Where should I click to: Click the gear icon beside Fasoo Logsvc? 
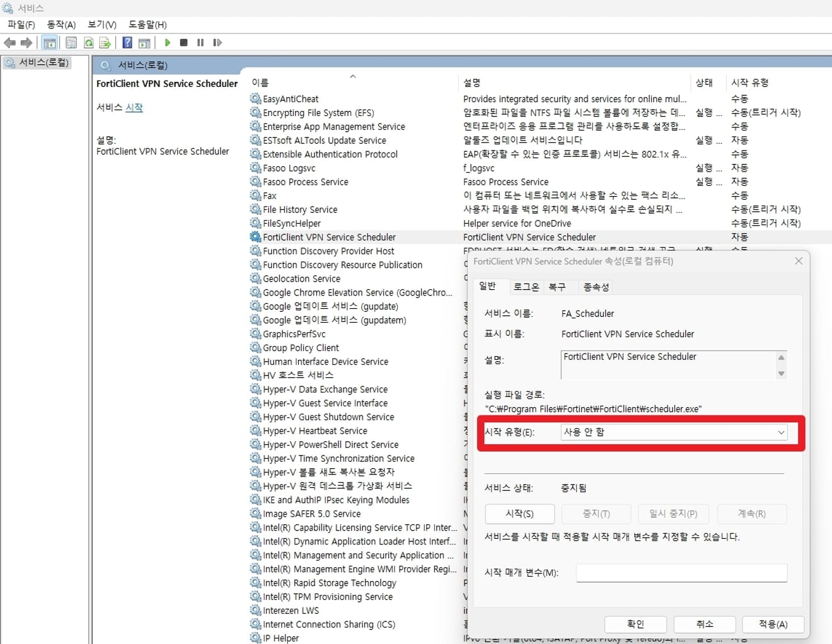click(255, 168)
